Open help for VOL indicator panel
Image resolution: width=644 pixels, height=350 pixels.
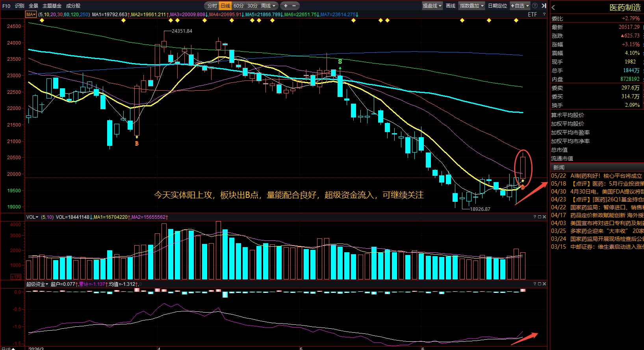pyautogui.click(x=535, y=217)
